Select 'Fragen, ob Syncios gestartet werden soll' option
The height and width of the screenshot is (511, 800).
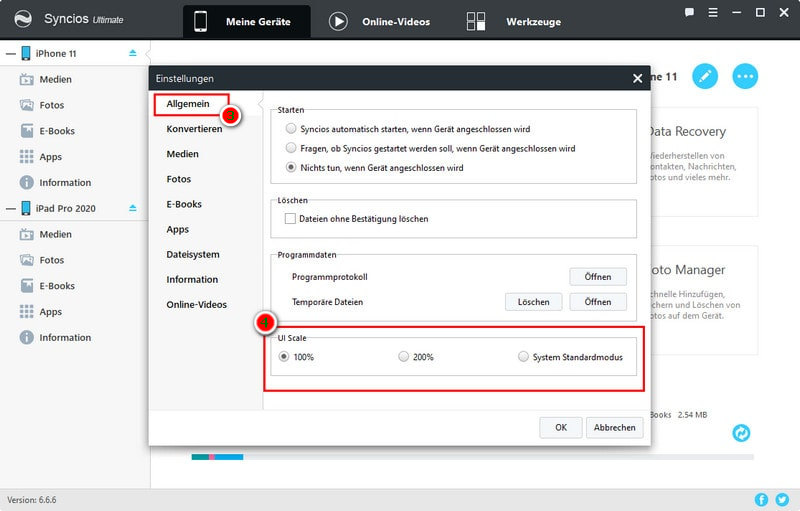coord(291,148)
